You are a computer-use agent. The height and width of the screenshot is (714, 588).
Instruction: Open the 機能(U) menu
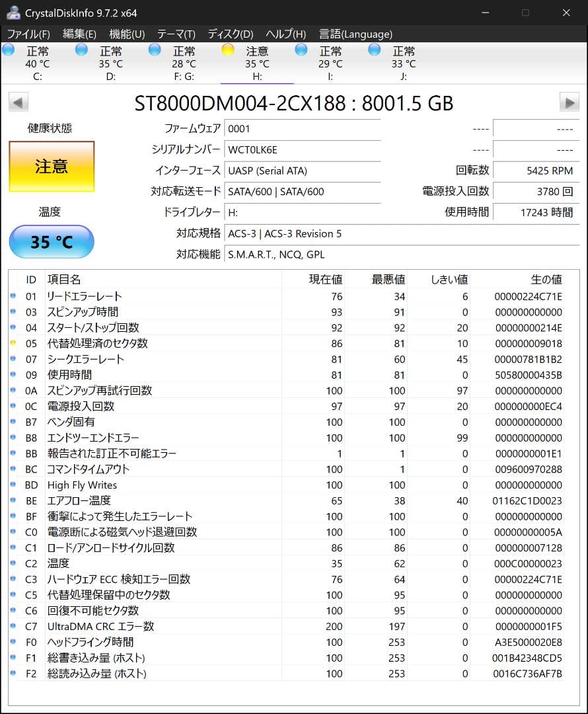tap(127, 34)
